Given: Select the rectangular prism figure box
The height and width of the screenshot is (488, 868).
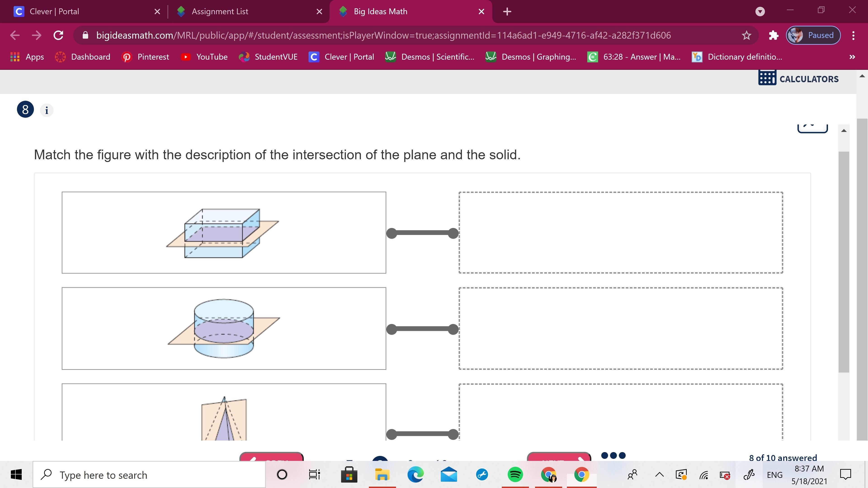Looking at the screenshot, I should (224, 232).
